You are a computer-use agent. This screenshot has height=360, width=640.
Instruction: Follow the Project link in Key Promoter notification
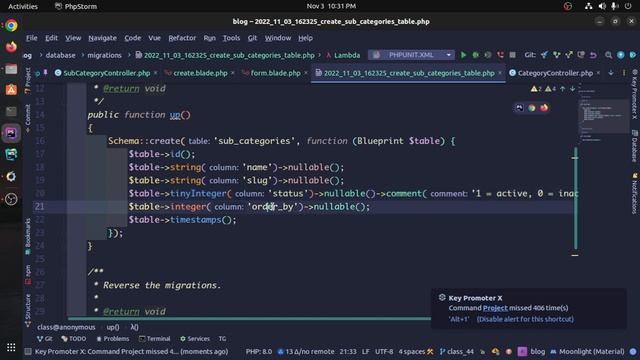[495, 308]
